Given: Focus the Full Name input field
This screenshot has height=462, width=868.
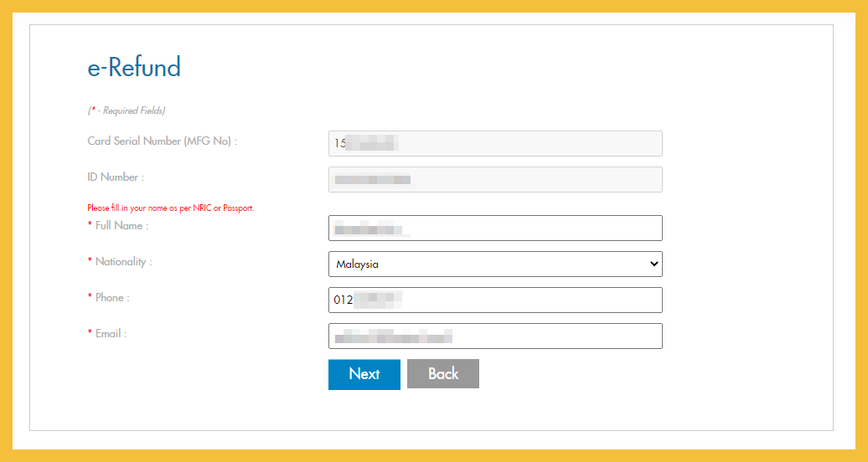Looking at the screenshot, I should click(x=494, y=228).
